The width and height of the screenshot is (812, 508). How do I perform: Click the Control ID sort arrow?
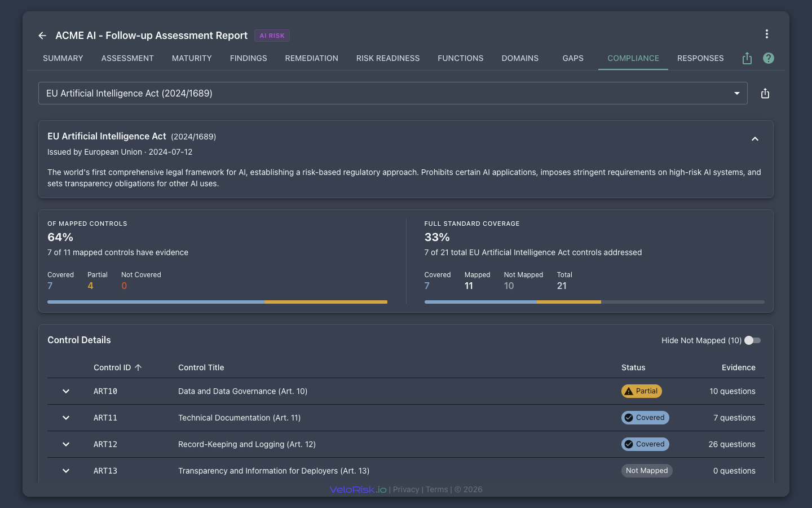pyautogui.click(x=138, y=367)
